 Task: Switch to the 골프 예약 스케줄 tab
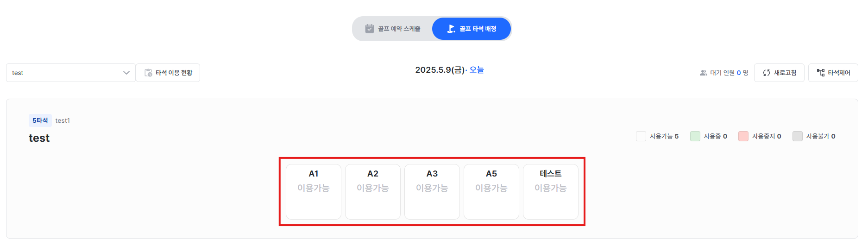(393, 29)
